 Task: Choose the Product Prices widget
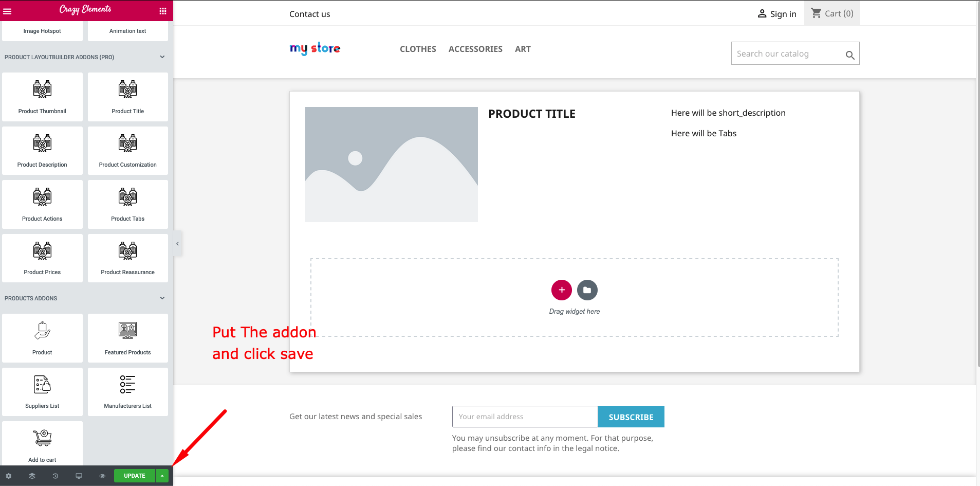click(42, 258)
